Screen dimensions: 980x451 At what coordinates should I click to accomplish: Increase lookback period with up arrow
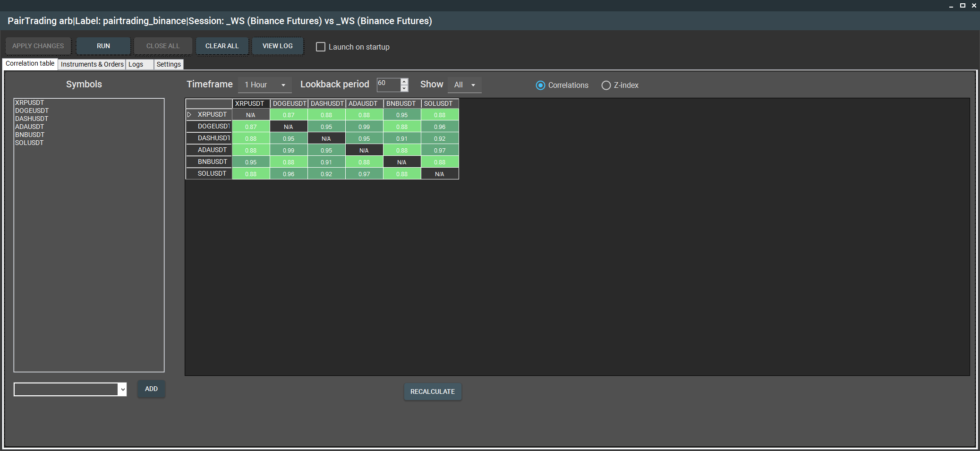click(x=404, y=82)
